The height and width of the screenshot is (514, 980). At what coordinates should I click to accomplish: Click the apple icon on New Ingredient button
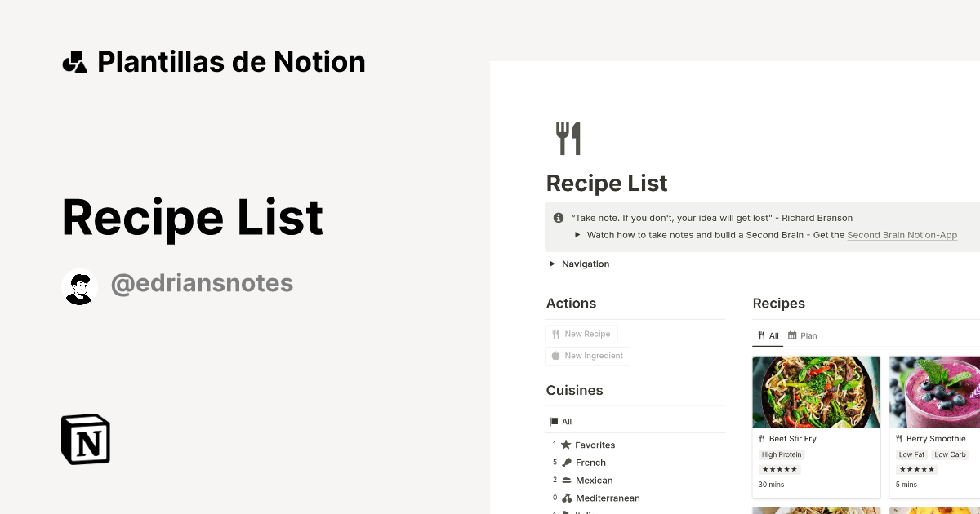(x=555, y=356)
